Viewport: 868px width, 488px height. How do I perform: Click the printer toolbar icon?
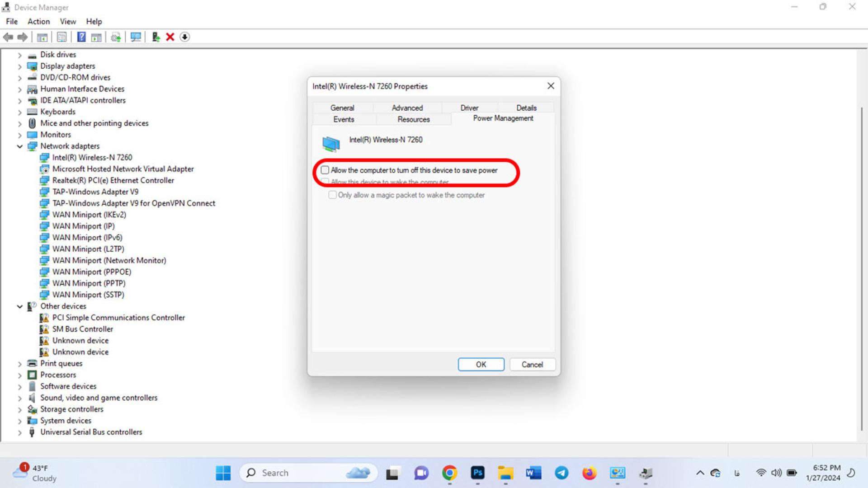click(116, 37)
